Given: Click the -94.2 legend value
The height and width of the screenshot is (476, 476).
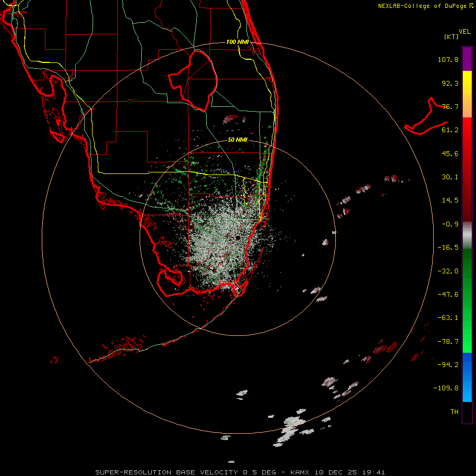Looking at the screenshot, I should tap(448, 365).
